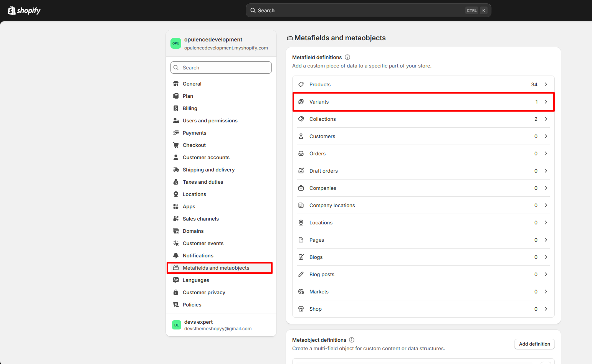Click the Metafield definitions info icon
The width and height of the screenshot is (592, 364).
point(347,57)
